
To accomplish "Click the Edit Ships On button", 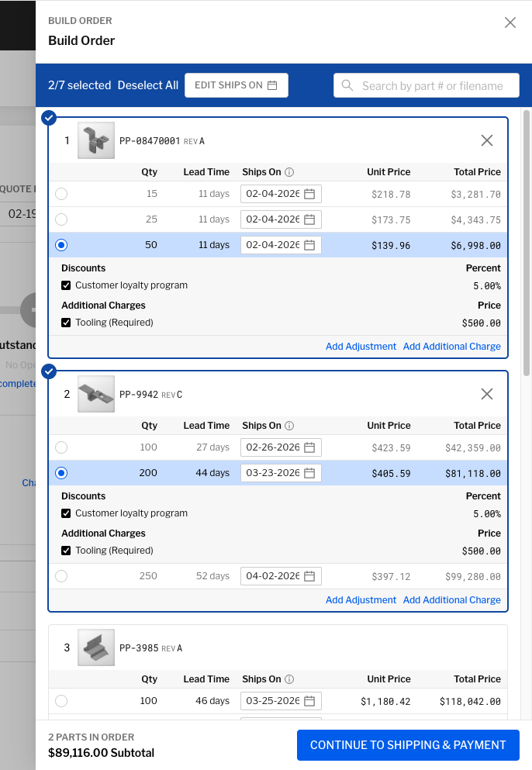I will tap(237, 85).
